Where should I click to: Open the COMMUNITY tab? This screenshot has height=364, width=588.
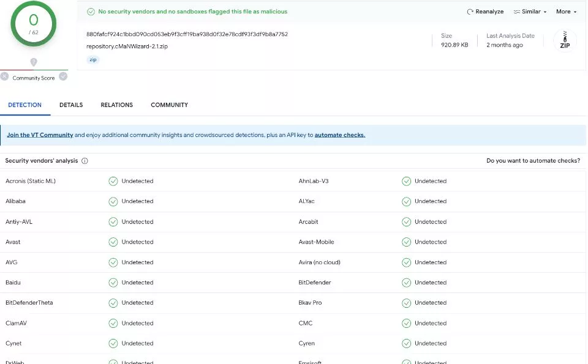pos(169,105)
